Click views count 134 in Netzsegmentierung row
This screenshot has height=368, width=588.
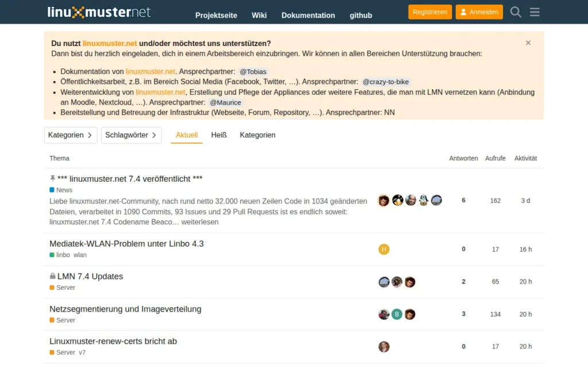(x=495, y=315)
